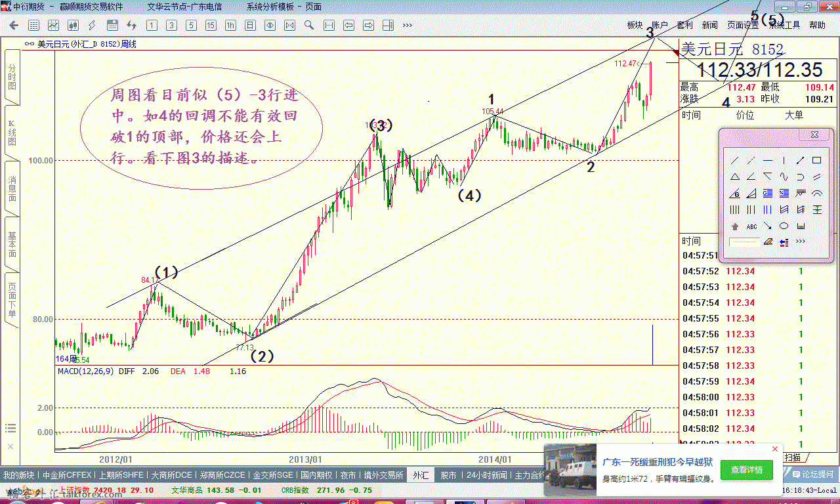Open the 股市 bottom tab
This screenshot has width=840, height=504.
[448, 475]
